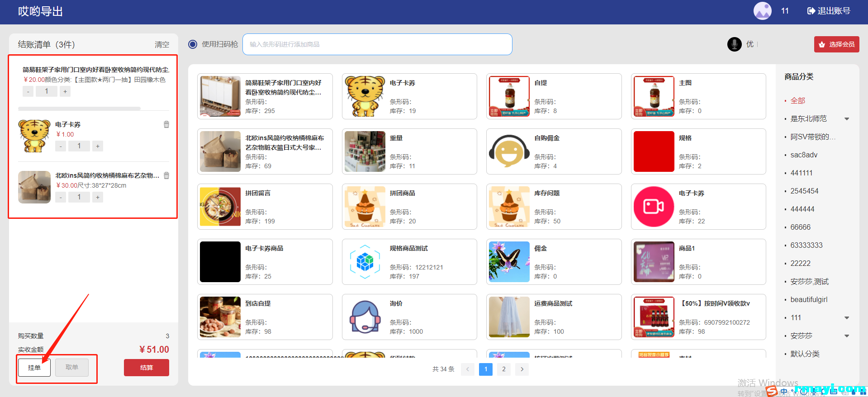Remove the 北欧ins风 storage basket cart item
868x397 pixels.
(x=166, y=175)
